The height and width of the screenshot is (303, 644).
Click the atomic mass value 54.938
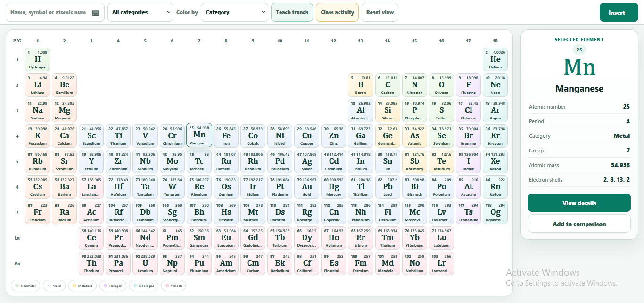620,165
